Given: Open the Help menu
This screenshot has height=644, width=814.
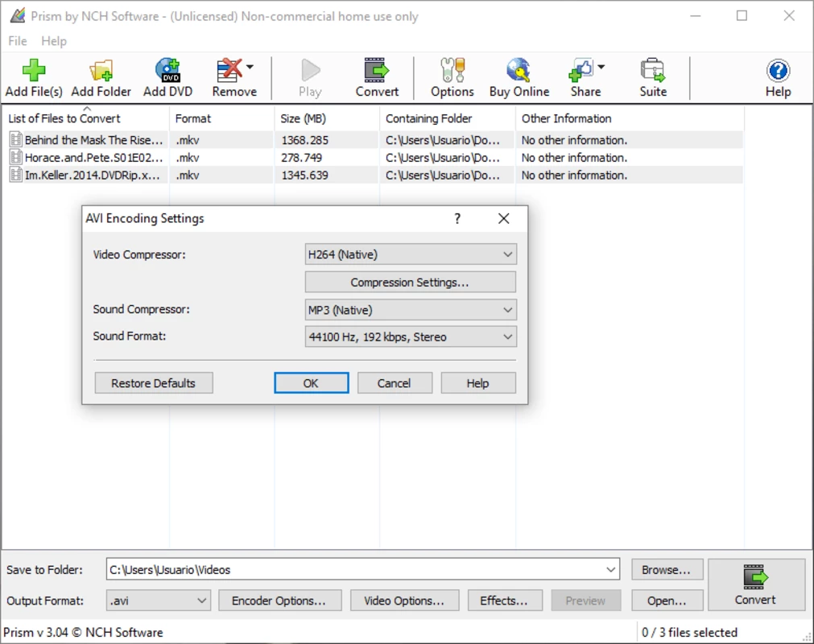Looking at the screenshot, I should 54,41.
